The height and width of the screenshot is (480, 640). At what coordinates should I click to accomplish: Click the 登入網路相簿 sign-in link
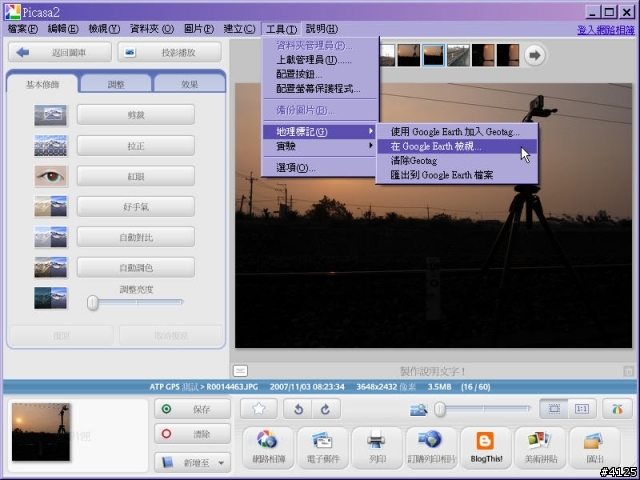(x=606, y=30)
